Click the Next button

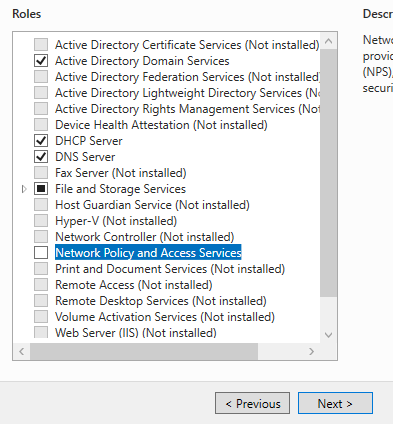[335, 403]
